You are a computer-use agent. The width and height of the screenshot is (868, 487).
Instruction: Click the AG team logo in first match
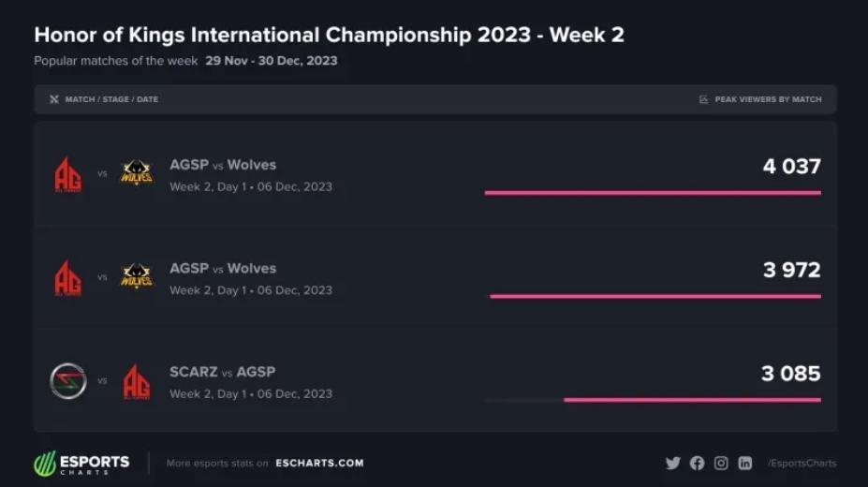(x=68, y=174)
